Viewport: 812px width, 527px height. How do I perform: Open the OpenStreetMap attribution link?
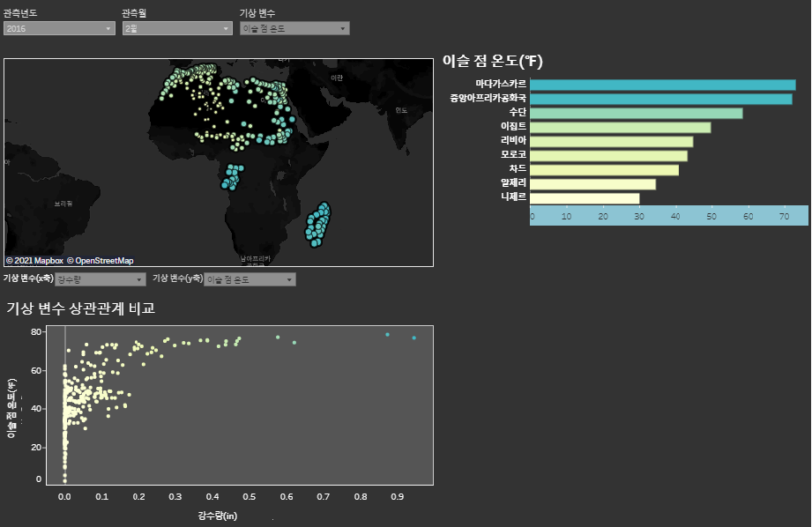click(100, 261)
